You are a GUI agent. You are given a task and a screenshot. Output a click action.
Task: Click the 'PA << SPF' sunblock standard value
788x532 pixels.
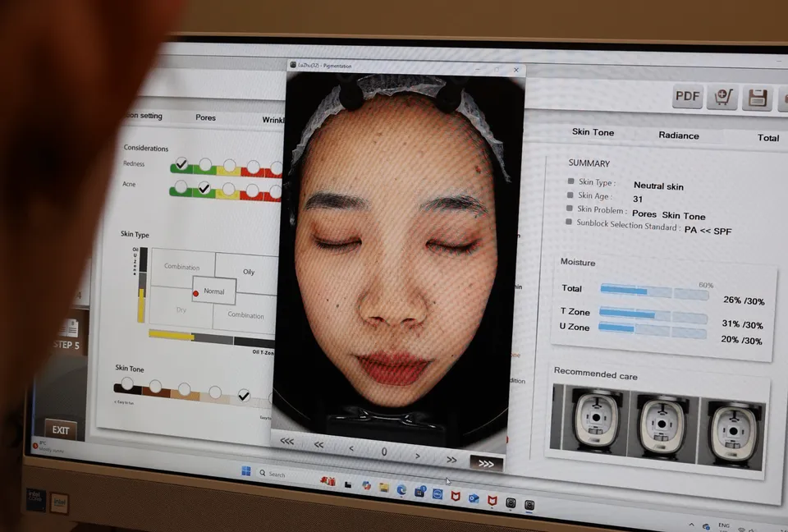(708, 231)
